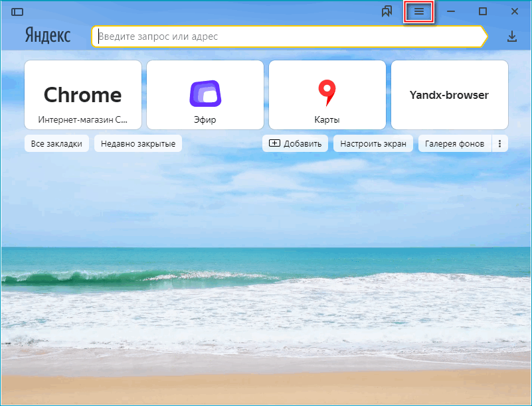Expand three-dot menu beside Галерея фонов
This screenshot has height=406, width=532.
[x=499, y=144]
